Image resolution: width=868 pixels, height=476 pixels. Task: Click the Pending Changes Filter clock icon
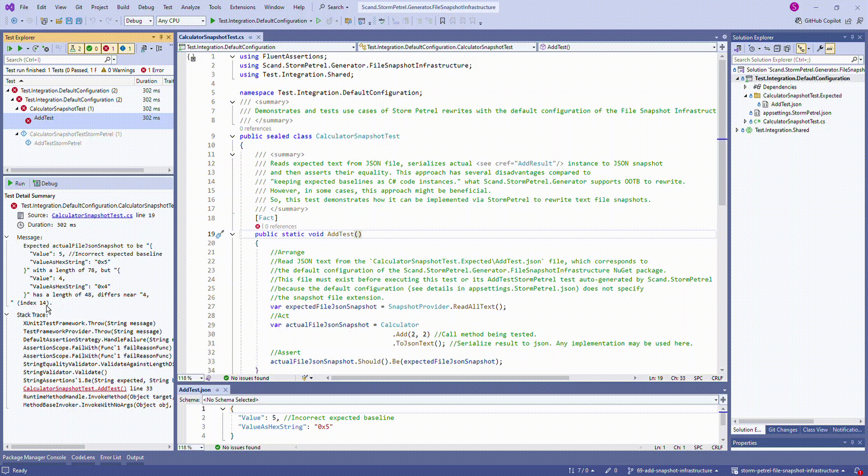coord(752,48)
